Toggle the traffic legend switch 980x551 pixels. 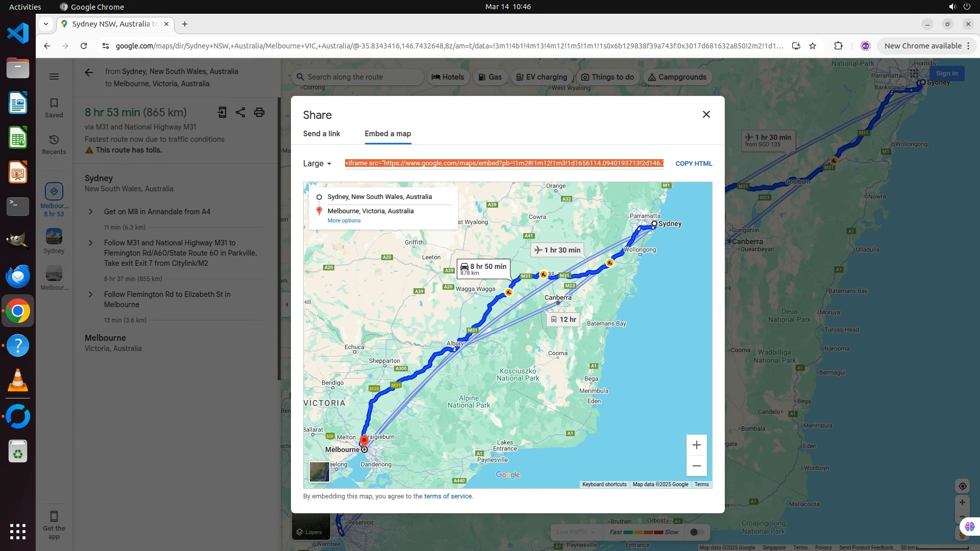click(x=696, y=532)
